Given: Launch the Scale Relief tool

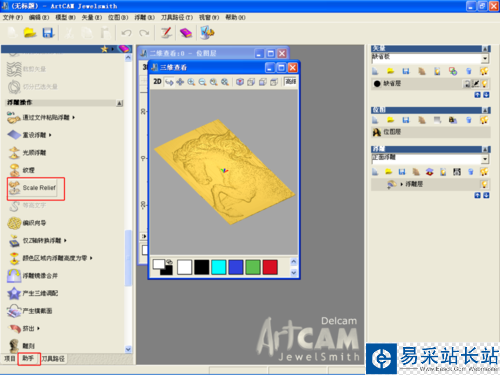Looking at the screenshot, I should (32, 188).
